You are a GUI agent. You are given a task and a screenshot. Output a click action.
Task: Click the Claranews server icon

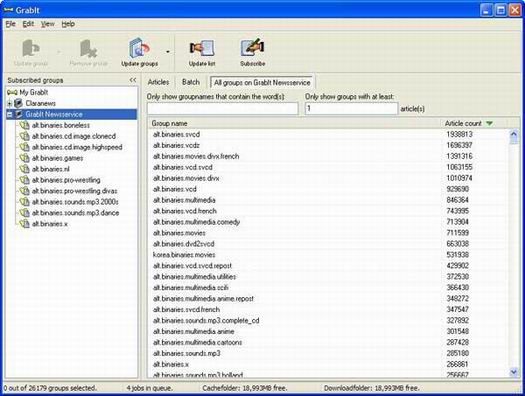pos(18,103)
